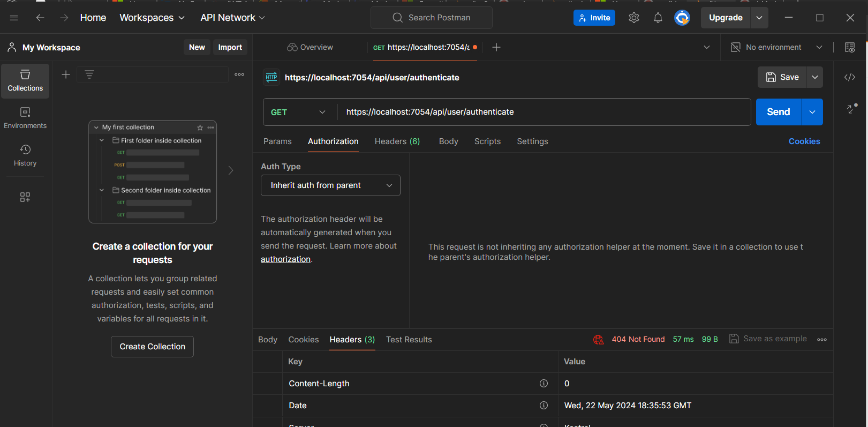Follow the authorization learn more link
The height and width of the screenshot is (427, 868).
pyautogui.click(x=285, y=259)
